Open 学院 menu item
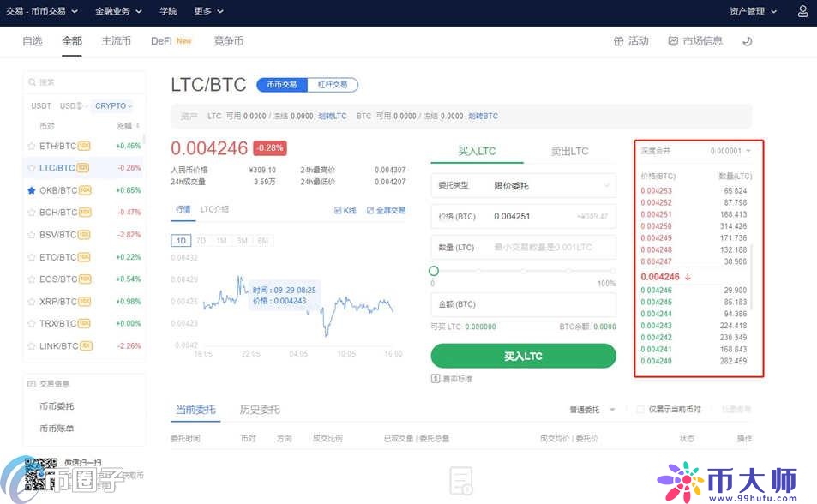 (x=168, y=11)
